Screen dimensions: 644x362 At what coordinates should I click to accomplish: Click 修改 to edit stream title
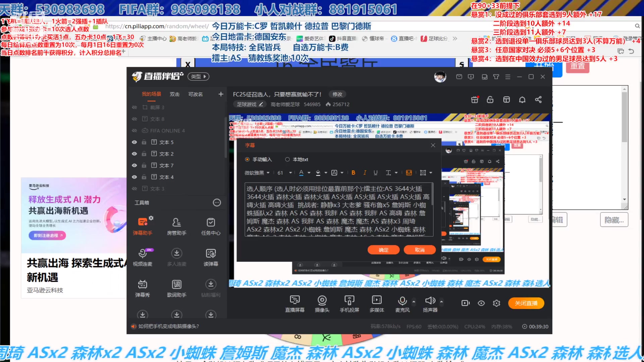coord(337,94)
